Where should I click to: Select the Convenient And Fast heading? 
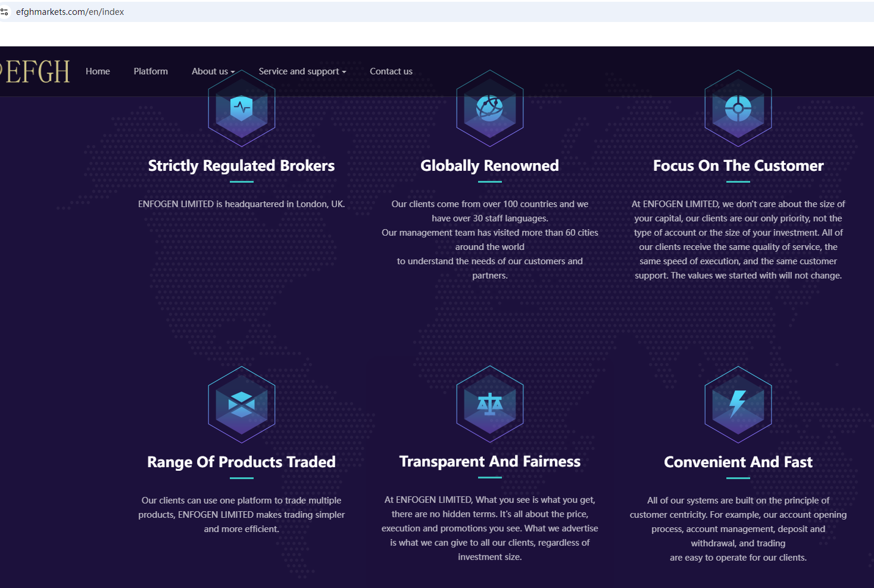pos(738,462)
